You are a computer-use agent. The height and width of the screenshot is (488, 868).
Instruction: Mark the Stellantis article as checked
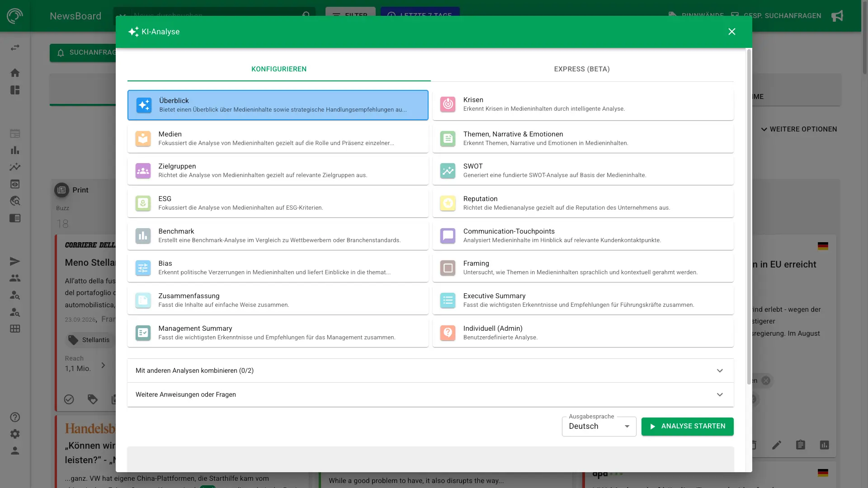coord(69,399)
